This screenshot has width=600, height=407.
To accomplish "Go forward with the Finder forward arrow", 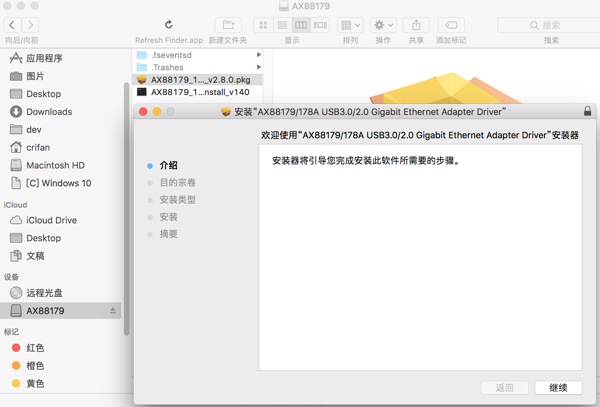I will 30,25.
